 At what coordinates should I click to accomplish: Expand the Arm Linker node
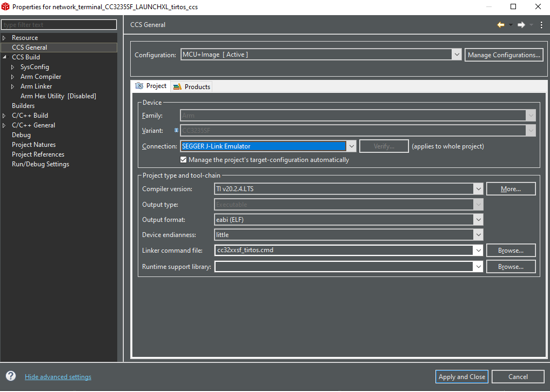point(12,86)
